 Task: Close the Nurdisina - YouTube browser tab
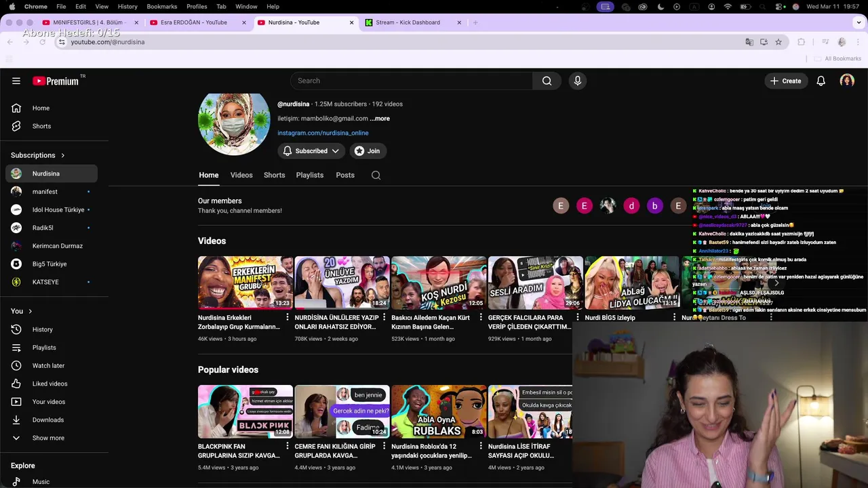[x=351, y=22]
